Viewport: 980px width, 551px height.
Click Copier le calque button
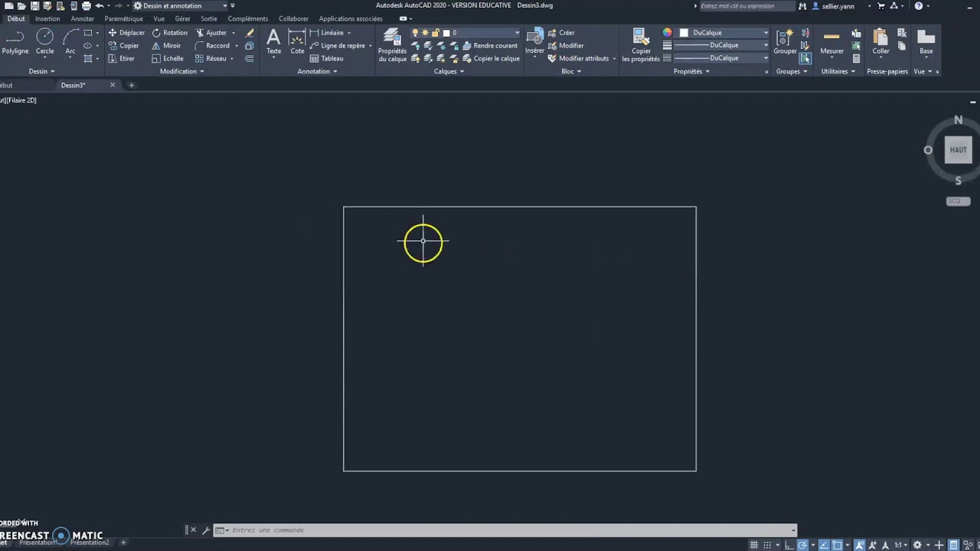point(490,58)
